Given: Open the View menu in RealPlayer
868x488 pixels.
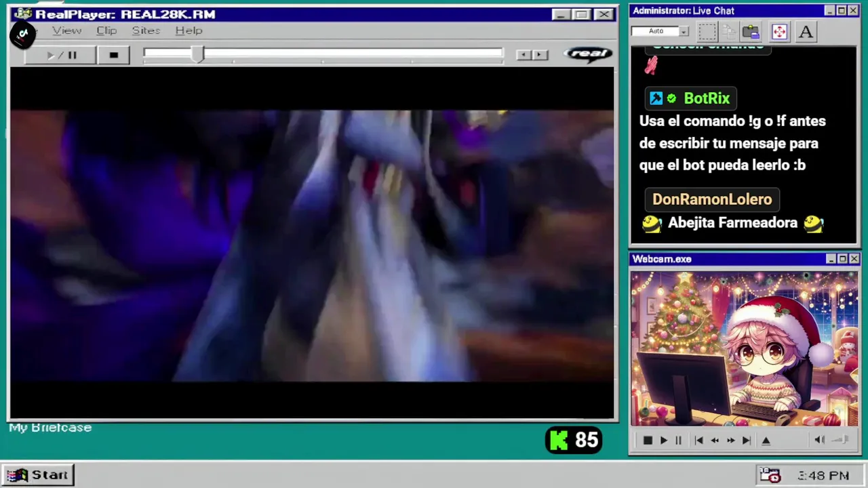Looking at the screenshot, I should 67,30.
